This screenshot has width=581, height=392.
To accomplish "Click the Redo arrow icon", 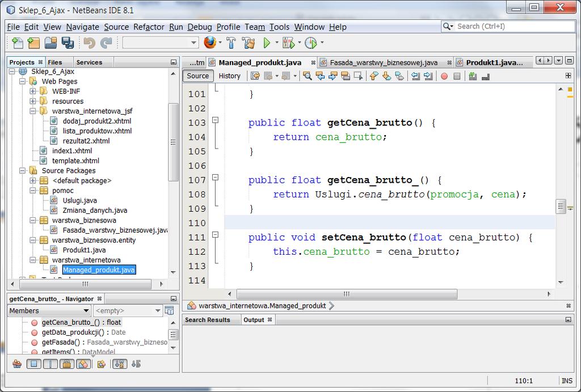I will 106,43.
